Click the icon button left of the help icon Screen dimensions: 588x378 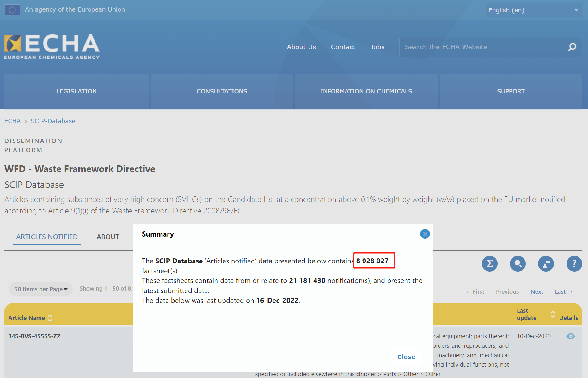pyautogui.click(x=546, y=264)
